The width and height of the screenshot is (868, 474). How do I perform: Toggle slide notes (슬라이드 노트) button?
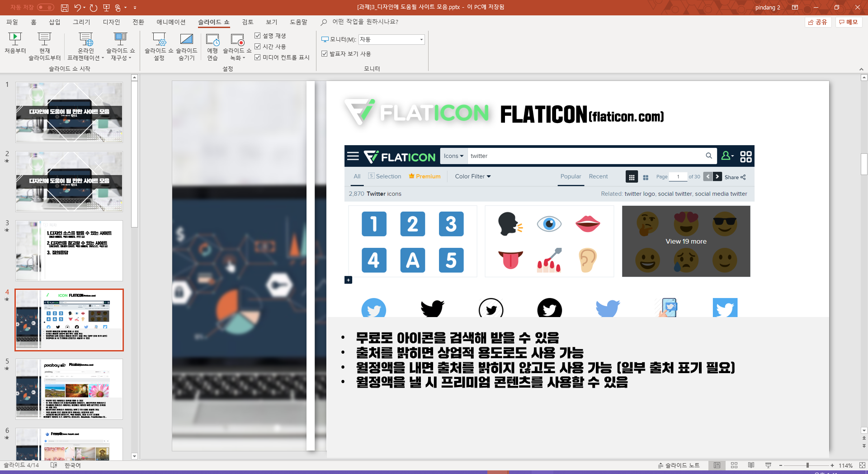(x=679, y=465)
